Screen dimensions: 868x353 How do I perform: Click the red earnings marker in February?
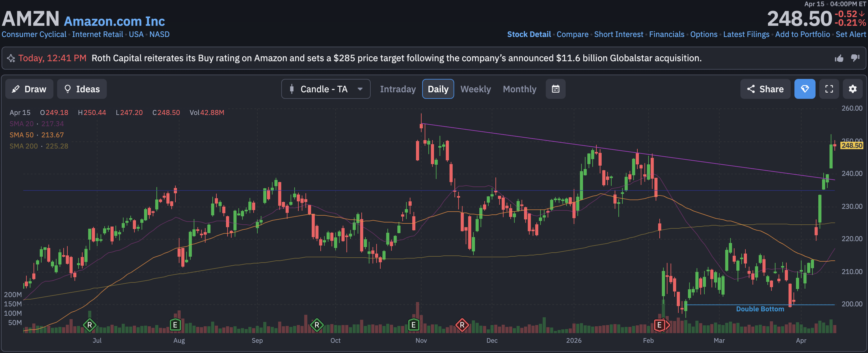pyautogui.click(x=659, y=325)
